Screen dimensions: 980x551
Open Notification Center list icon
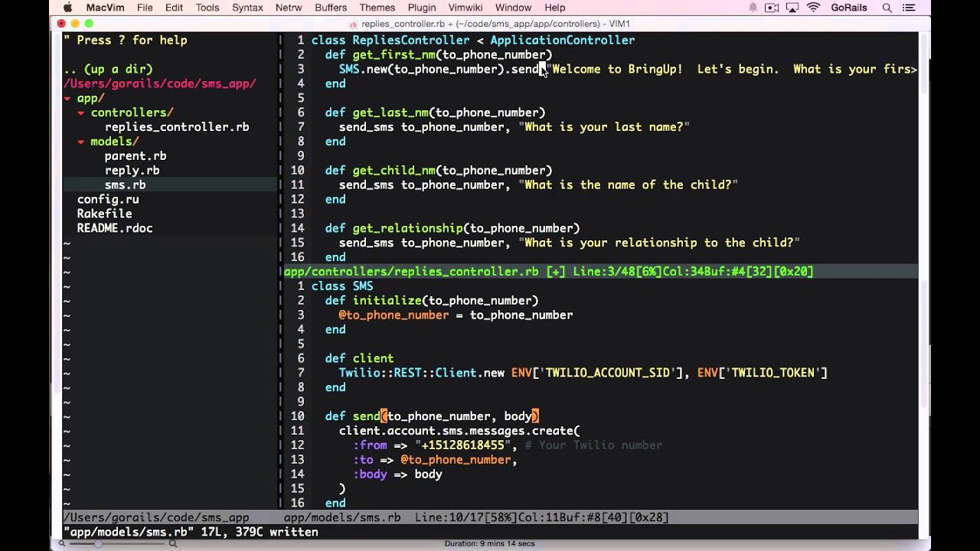click(910, 8)
